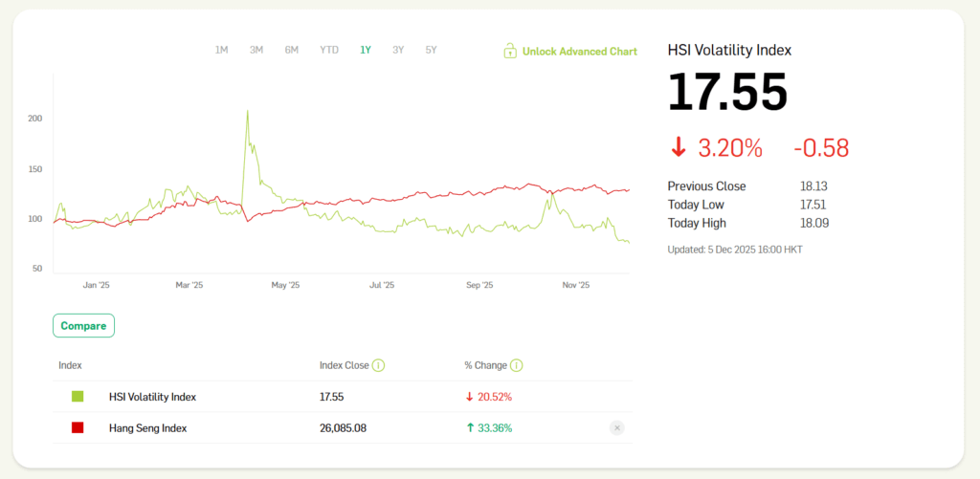Choose the YTD range option

click(x=329, y=50)
